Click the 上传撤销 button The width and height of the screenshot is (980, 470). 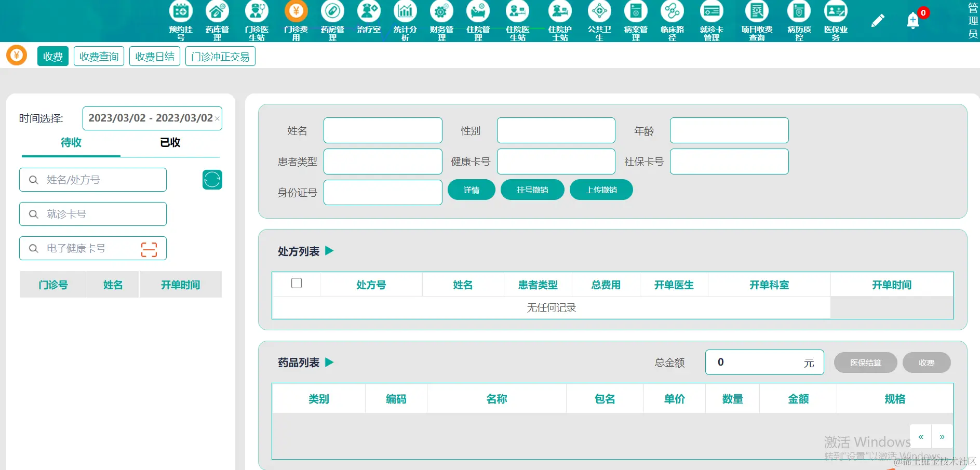[x=601, y=190]
